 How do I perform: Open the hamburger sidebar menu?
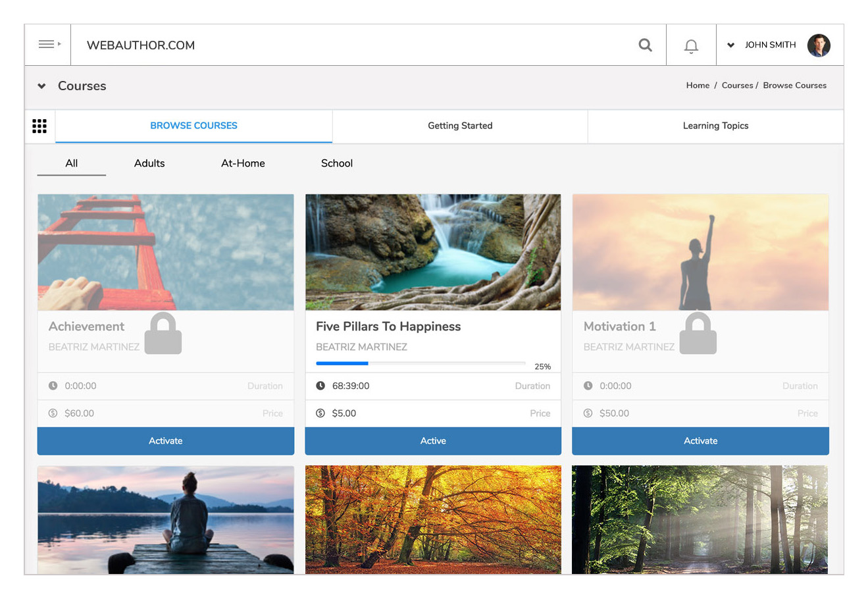(x=47, y=45)
